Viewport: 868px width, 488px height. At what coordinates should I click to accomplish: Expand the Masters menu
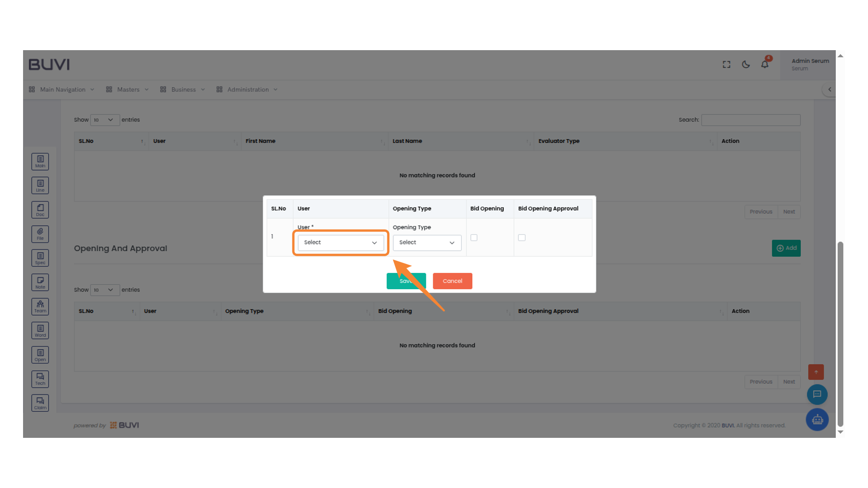tap(128, 89)
